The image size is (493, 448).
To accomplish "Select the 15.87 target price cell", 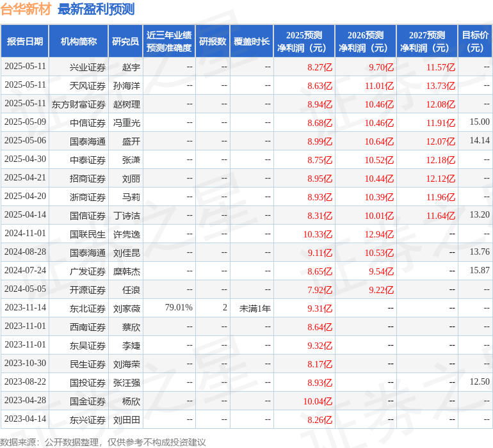I will point(479,271).
